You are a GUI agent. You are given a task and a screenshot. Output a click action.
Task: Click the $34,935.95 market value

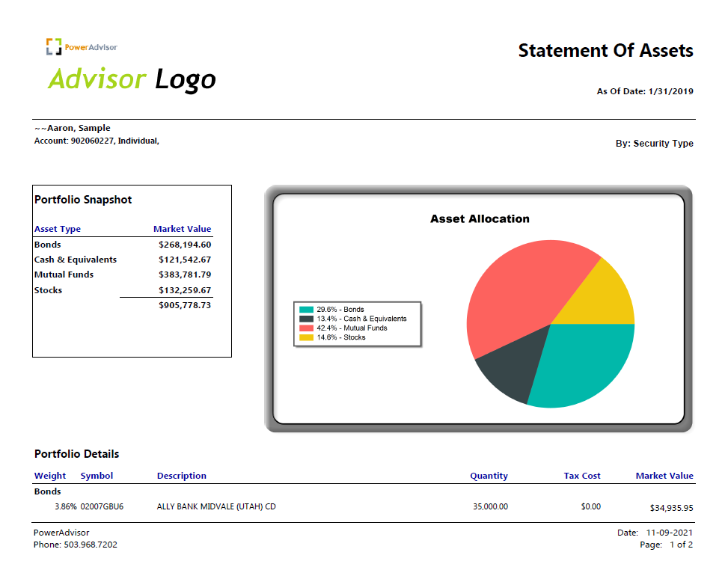pos(671,508)
